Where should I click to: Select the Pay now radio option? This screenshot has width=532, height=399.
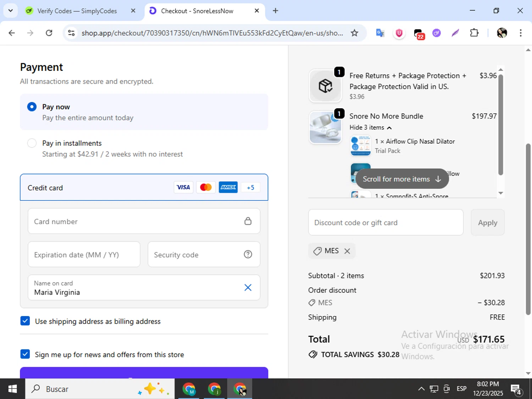[32, 107]
